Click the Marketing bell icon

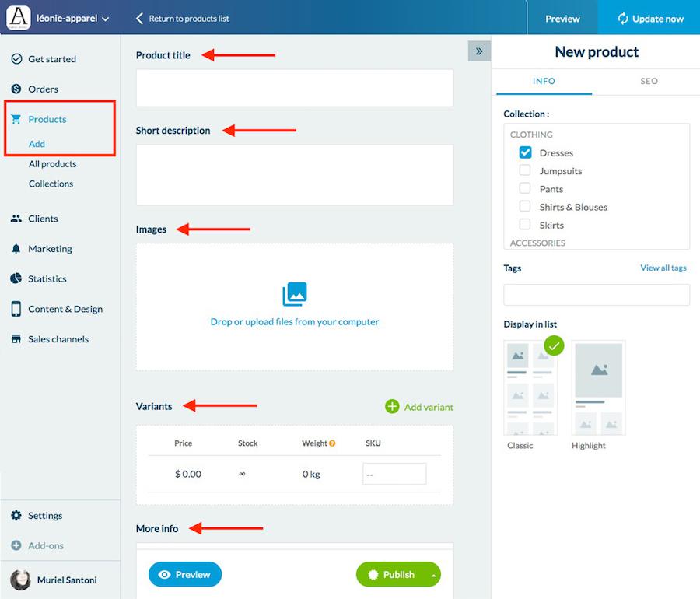point(16,249)
